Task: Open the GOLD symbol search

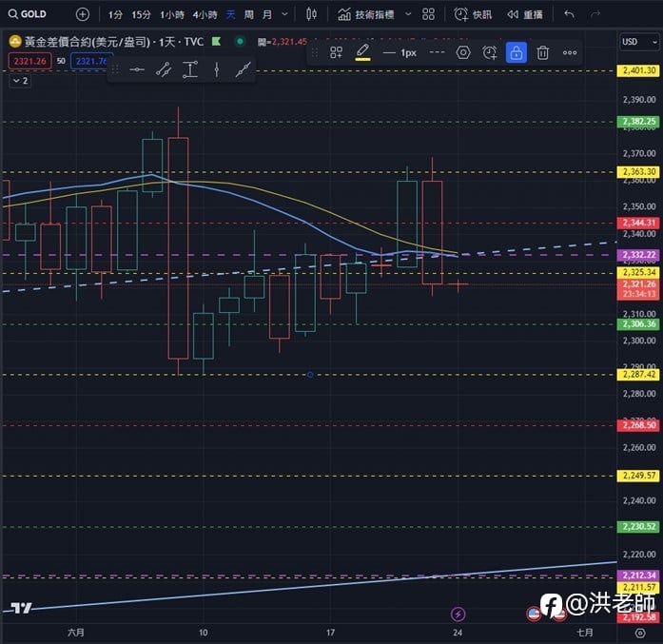Action: tap(28, 14)
